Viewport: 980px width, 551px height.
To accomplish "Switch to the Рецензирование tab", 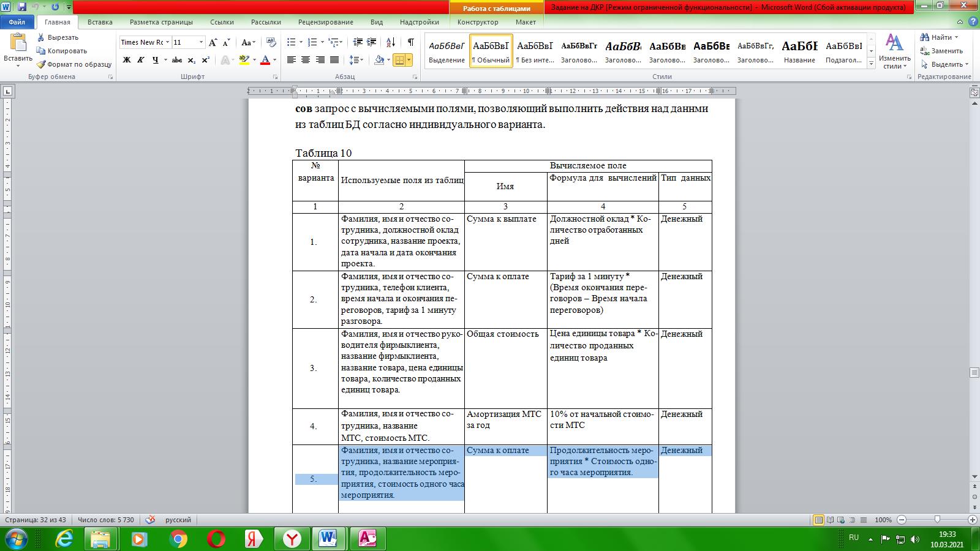I will (325, 22).
